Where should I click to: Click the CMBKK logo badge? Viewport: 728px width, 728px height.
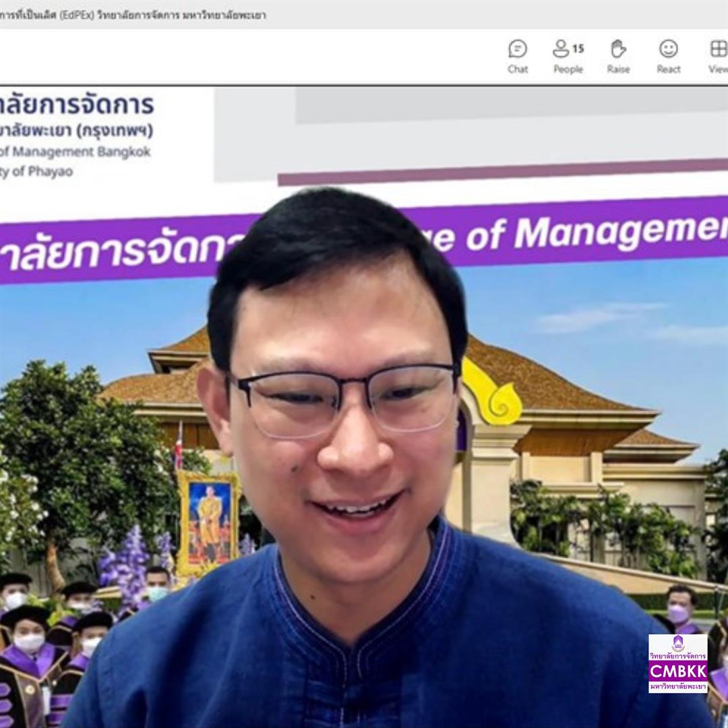(x=677, y=663)
